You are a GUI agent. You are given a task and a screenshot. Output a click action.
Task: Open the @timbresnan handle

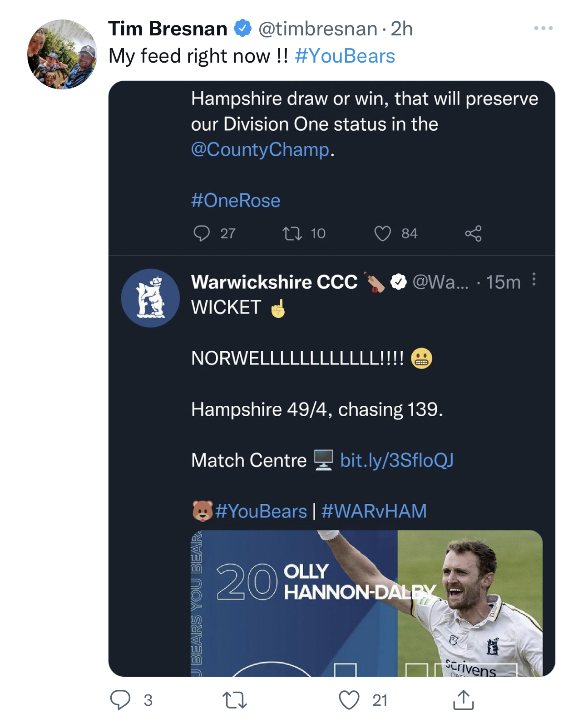point(318,29)
